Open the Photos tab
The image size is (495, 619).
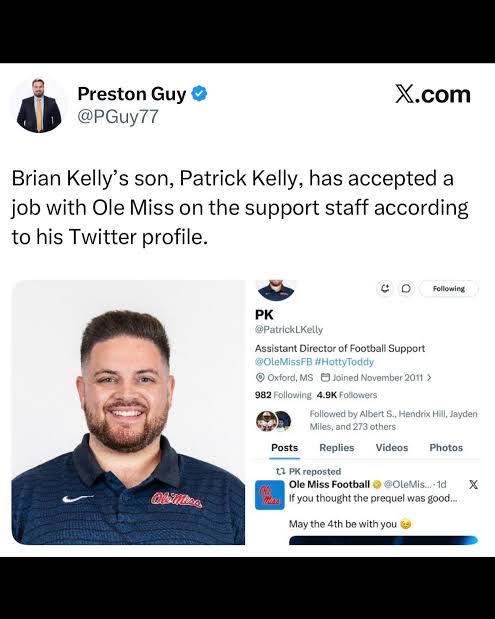click(x=446, y=448)
